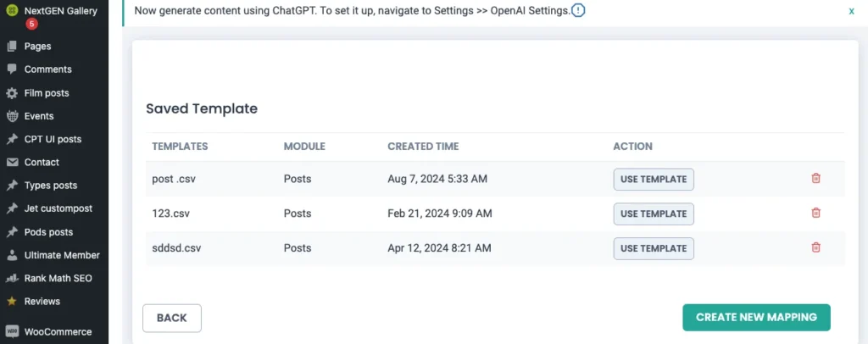Dismiss the ChatGPT notice banner
Viewport: 868px width, 344px height.
point(851,12)
